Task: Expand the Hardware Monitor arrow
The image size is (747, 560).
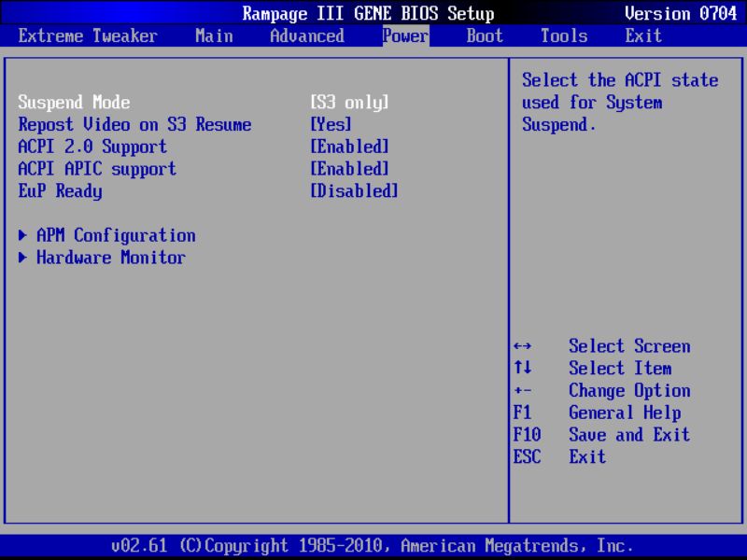Action: click(21, 258)
